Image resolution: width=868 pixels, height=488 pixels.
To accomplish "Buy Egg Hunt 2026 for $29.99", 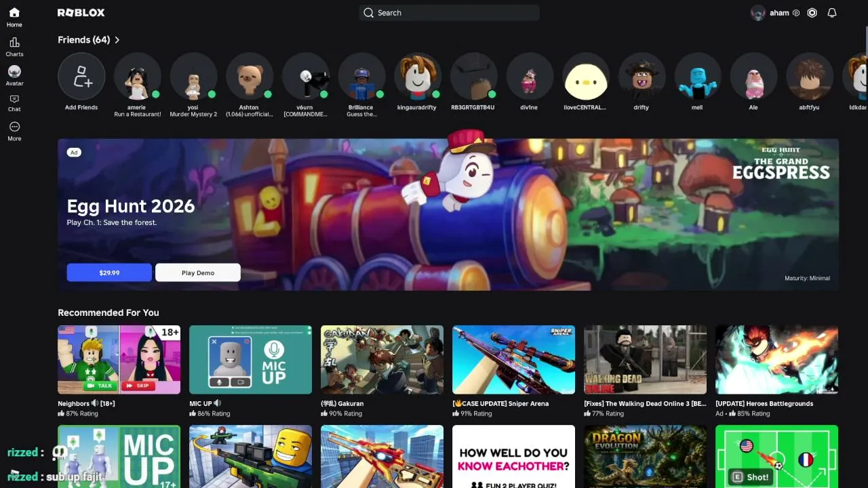I will (109, 272).
